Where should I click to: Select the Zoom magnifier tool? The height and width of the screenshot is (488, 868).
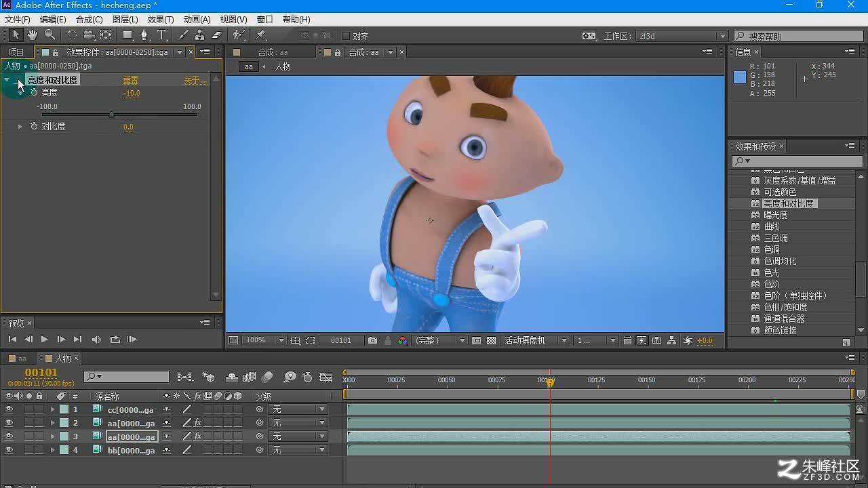pos(50,35)
